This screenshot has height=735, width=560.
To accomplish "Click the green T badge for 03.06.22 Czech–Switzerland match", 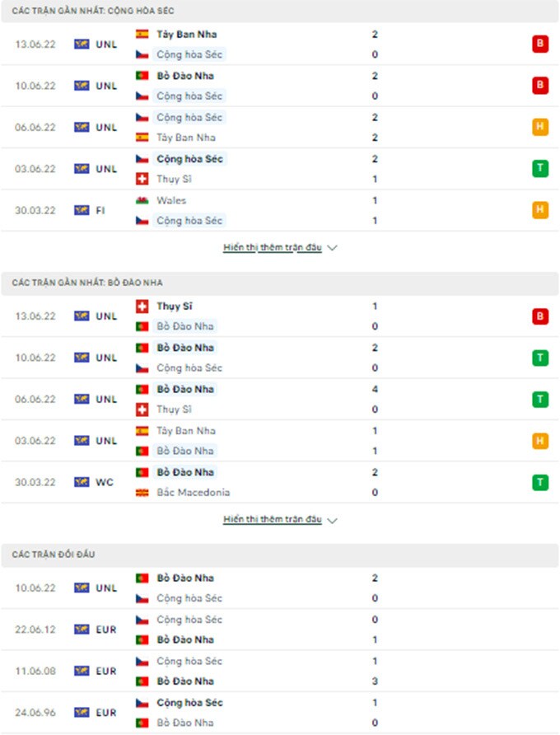I will point(539,169).
